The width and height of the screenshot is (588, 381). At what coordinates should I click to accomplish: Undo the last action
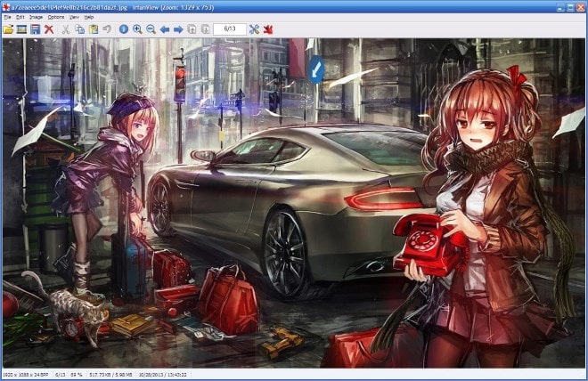tap(107, 28)
